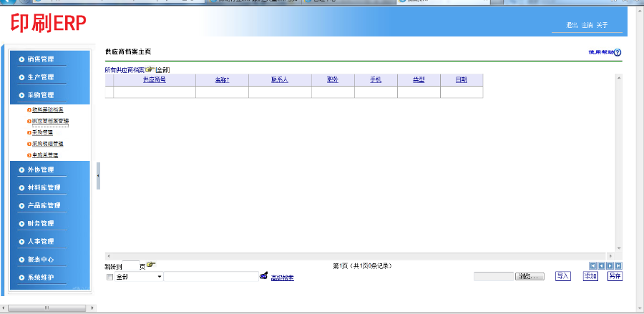644x314 pixels.
Task: Open the 全部 search field dropdown
Action: [139, 277]
